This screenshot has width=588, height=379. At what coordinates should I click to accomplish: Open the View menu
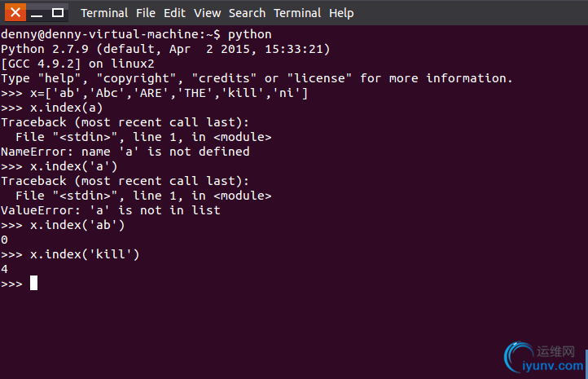207,13
